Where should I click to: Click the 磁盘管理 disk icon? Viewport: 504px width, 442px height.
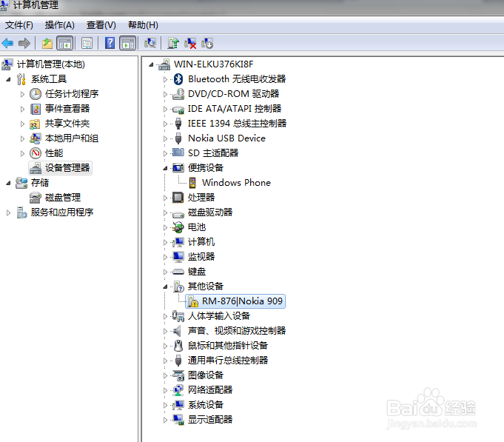point(36,198)
